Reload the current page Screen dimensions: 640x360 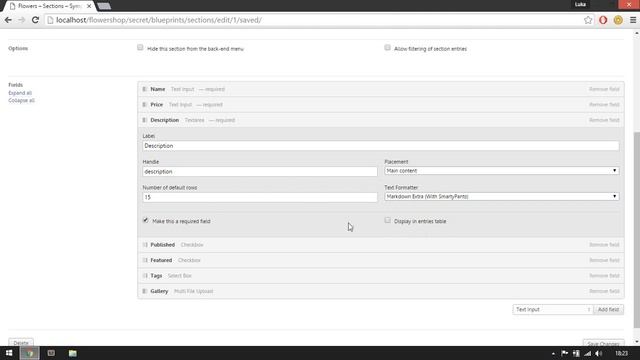point(35,20)
